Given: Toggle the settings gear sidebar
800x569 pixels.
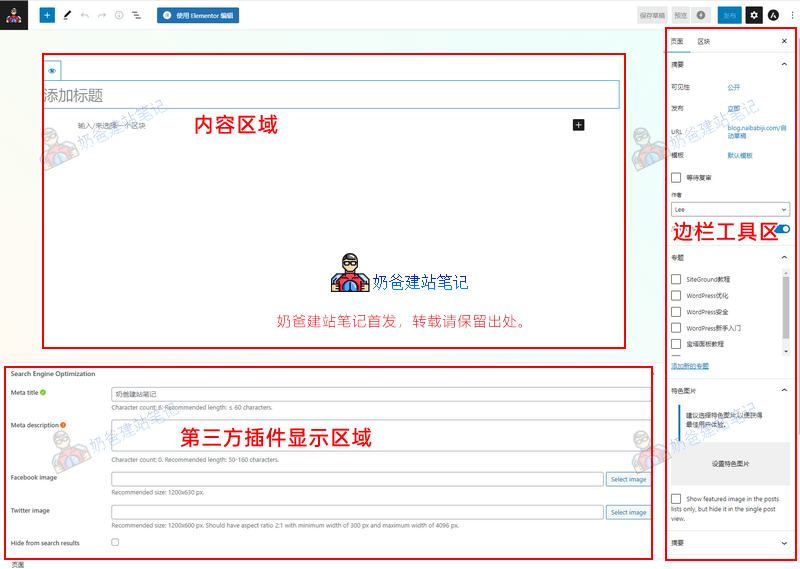Looking at the screenshot, I should [x=754, y=15].
